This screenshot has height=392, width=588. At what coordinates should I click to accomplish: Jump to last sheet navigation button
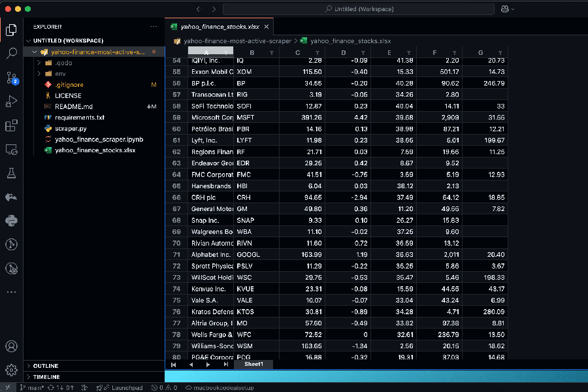[x=226, y=365]
